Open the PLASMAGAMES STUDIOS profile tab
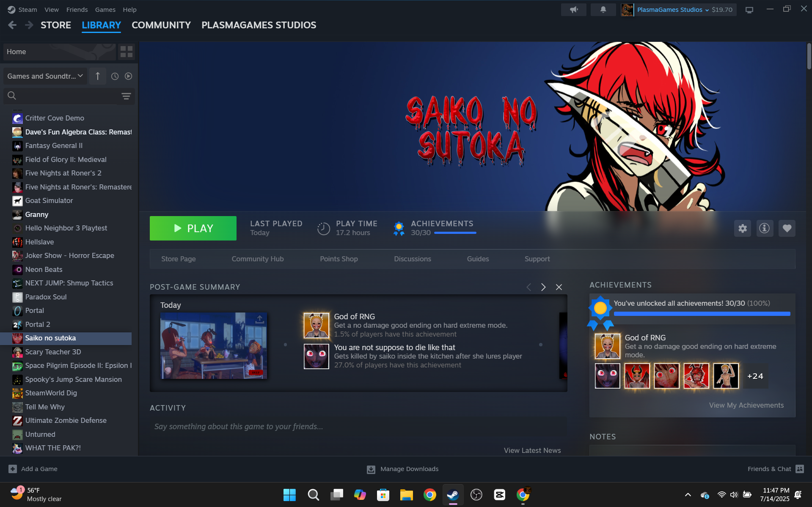Image resolution: width=812 pixels, height=507 pixels. coord(259,25)
